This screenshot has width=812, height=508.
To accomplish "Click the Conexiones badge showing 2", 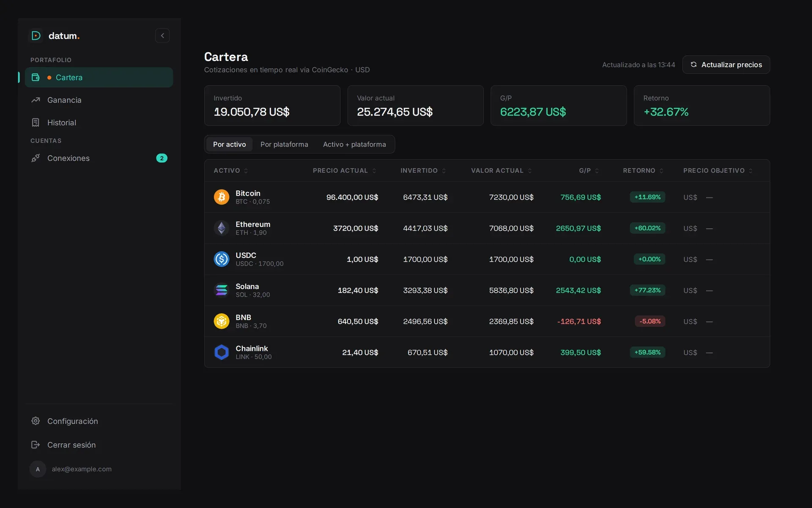I will click(162, 158).
